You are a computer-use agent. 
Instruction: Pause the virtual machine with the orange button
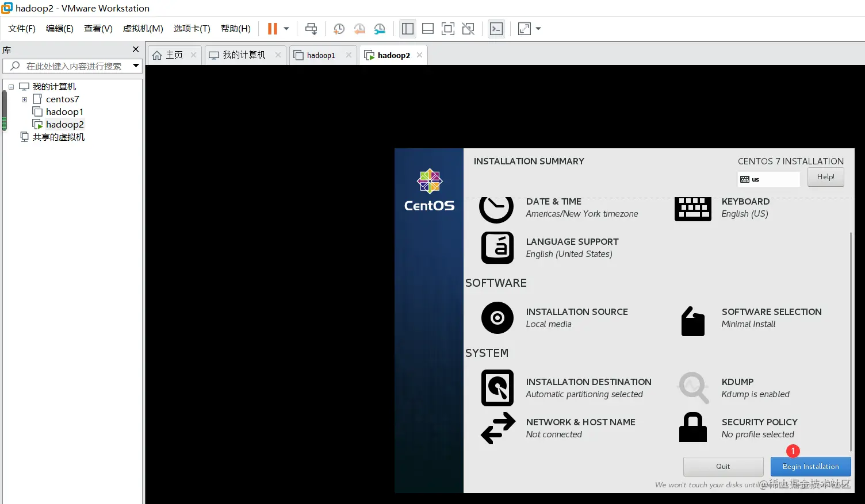pos(273,29)
